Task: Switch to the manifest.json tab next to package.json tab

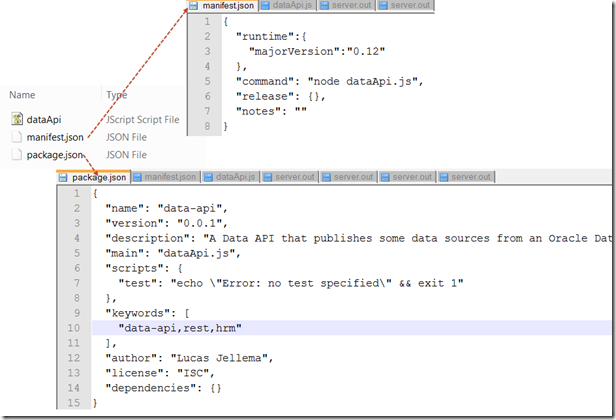Action: click(165, 177)
